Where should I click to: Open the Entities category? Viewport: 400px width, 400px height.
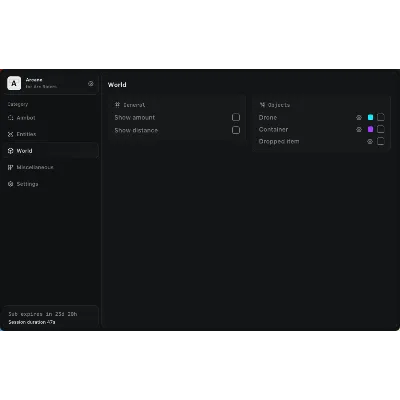[51, 134]
